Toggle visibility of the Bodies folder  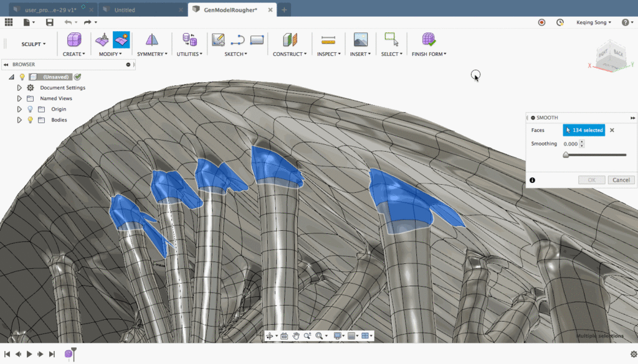[30, 119]
